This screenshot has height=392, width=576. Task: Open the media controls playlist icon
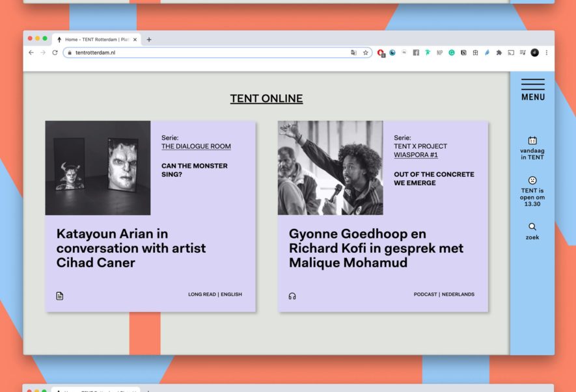pyautogui.click(x=523, y=53)
